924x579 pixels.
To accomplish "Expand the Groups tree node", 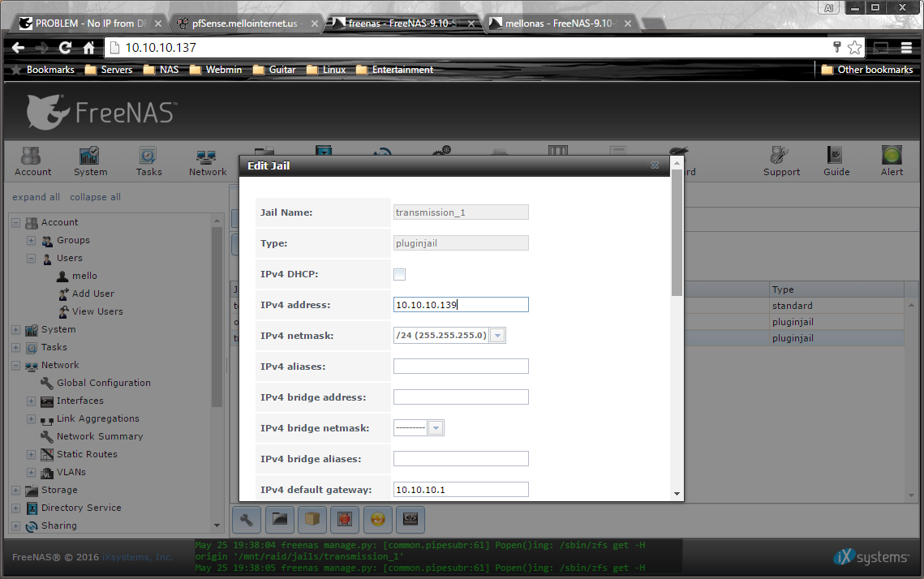I will pyautogui.click(x=31, y=240).
